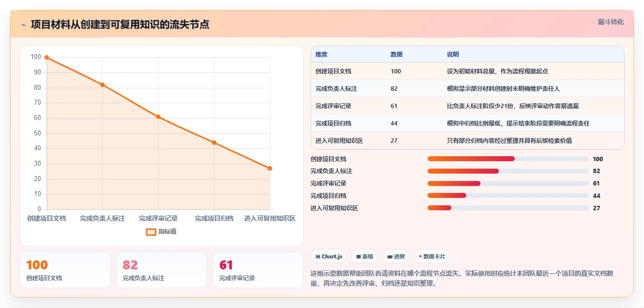Click the 创建项目文档 progress bar
This screenshot has height=308, width=644.
pos(508,159)
